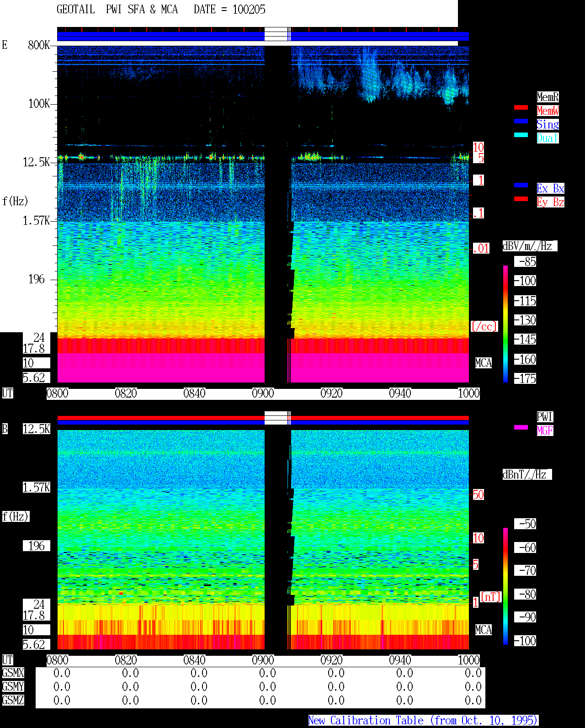The width and height of the screenshot is (585, 728).
Task: Click the "Ex Bx" legend label
Action: [x=550, y=188]
